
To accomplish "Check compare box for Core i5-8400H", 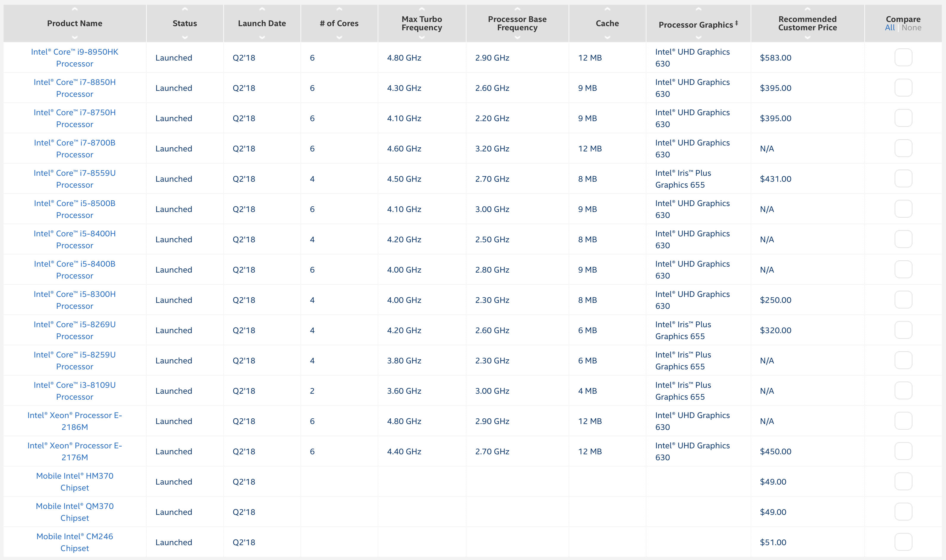I will [903, 239].
